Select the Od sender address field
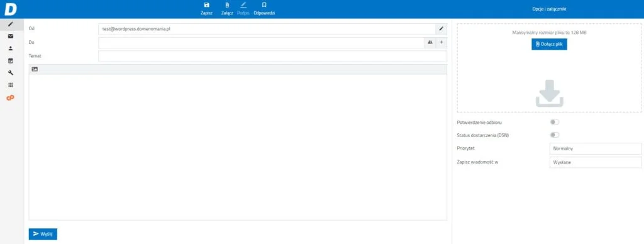The width and height of the screenshot is (644, 244). point(267,29)
